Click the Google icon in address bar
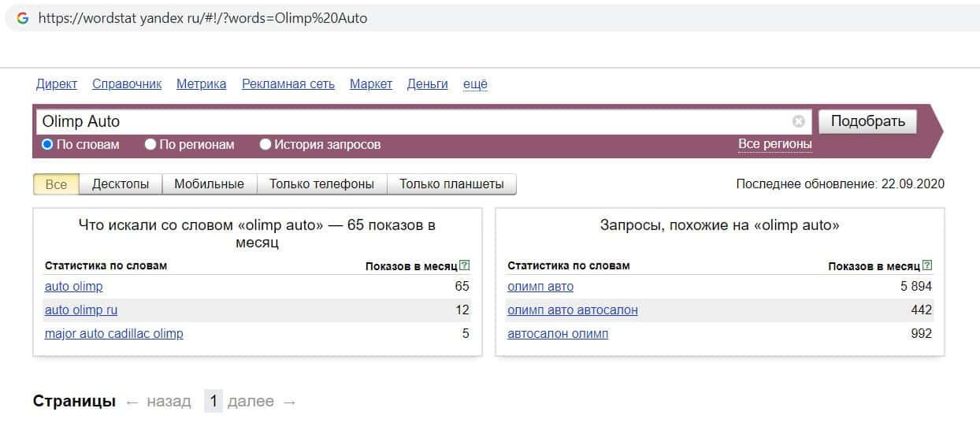The image size is (980, 434). tap(22, 17)
